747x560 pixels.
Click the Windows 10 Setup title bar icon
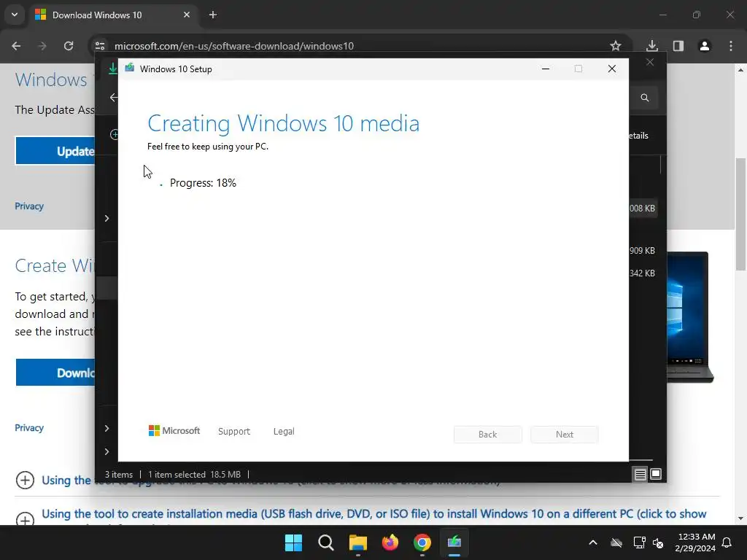(x=130, y=69)
